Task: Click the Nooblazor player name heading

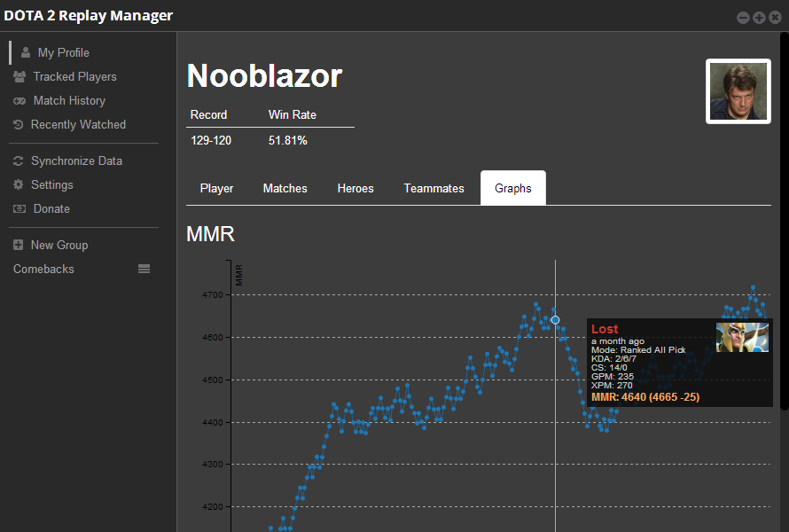Action: point(265,76)
